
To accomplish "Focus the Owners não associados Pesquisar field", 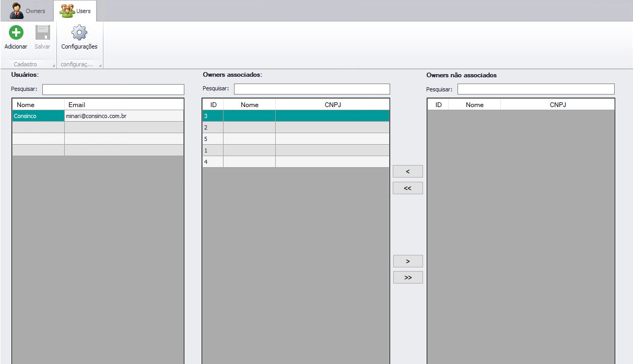I will (536, 89).
